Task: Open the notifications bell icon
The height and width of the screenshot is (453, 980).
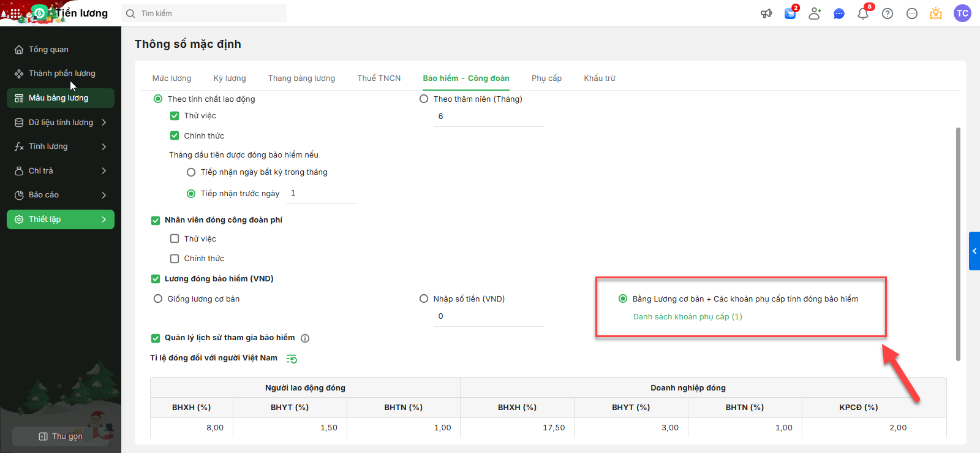Action: pos(863,13)
